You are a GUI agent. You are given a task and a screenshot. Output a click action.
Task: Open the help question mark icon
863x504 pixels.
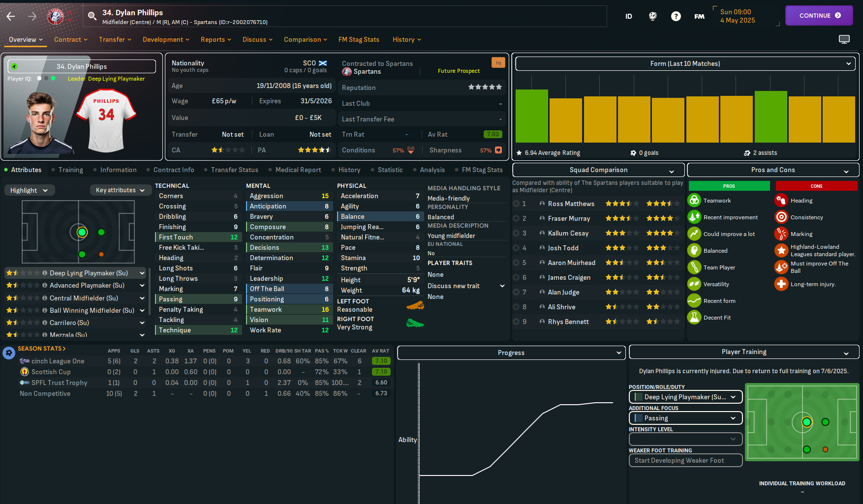(x=676, y=16)
